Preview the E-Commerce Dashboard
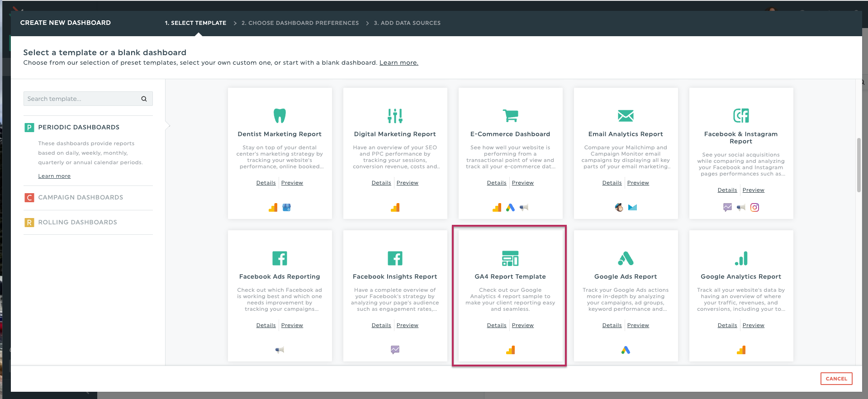868x399 pixels. point(523,183)
